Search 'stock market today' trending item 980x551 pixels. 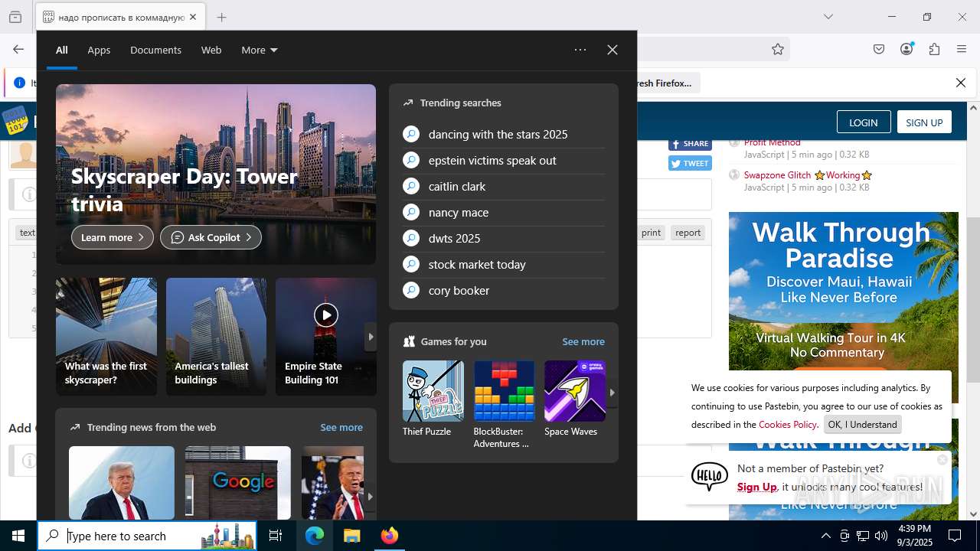tap(477, 264)
